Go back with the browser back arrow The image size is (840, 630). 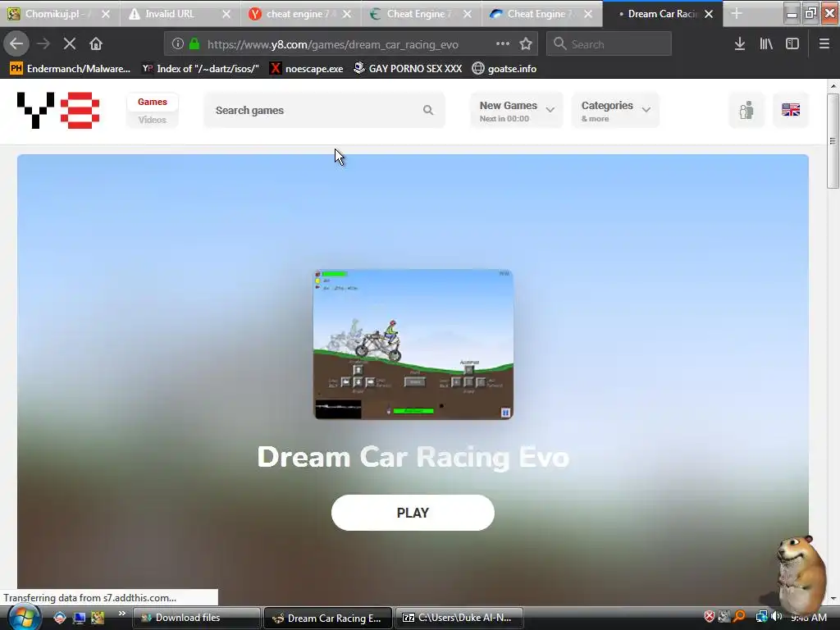tap(16, 44)
